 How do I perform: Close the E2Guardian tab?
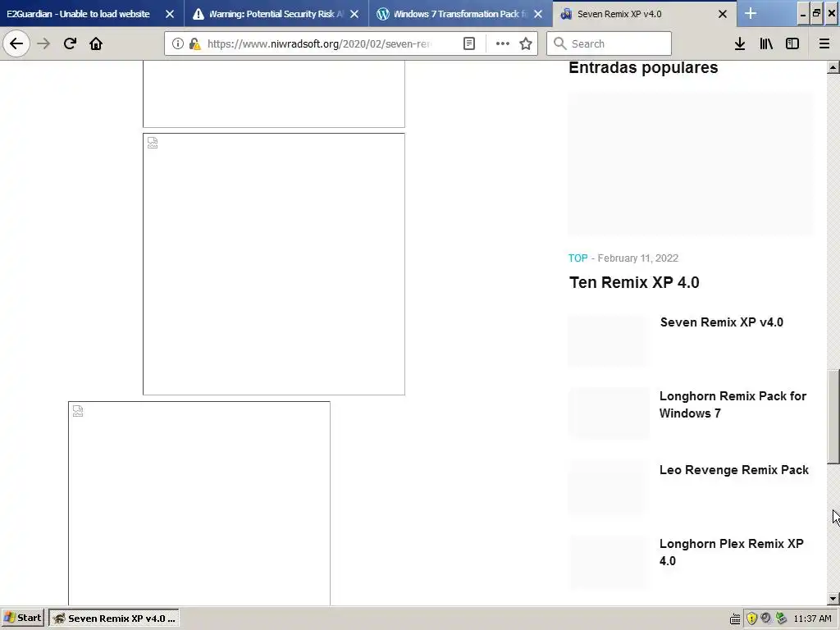pos(170,14)
